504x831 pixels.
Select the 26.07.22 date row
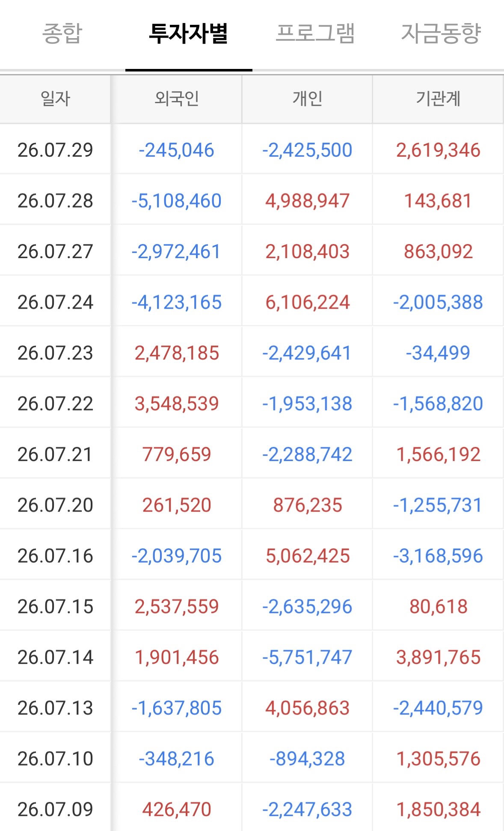(252, 404)
